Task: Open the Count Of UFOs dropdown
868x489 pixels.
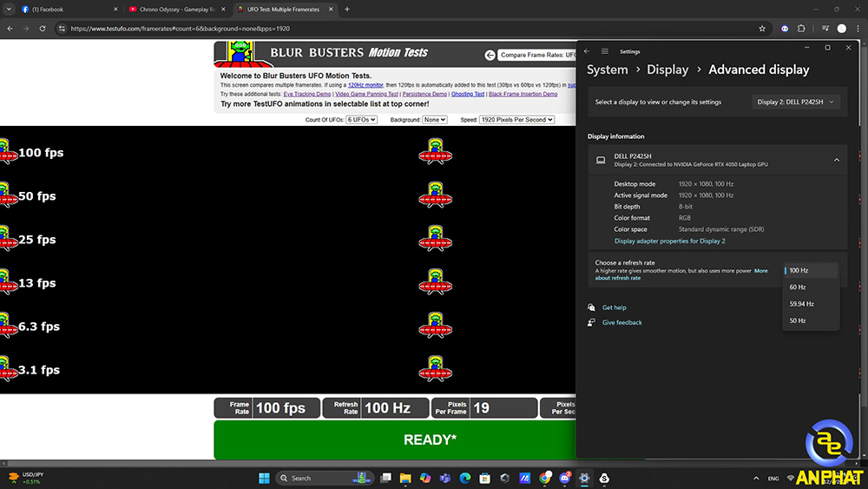Action: (x=361, y=120)
